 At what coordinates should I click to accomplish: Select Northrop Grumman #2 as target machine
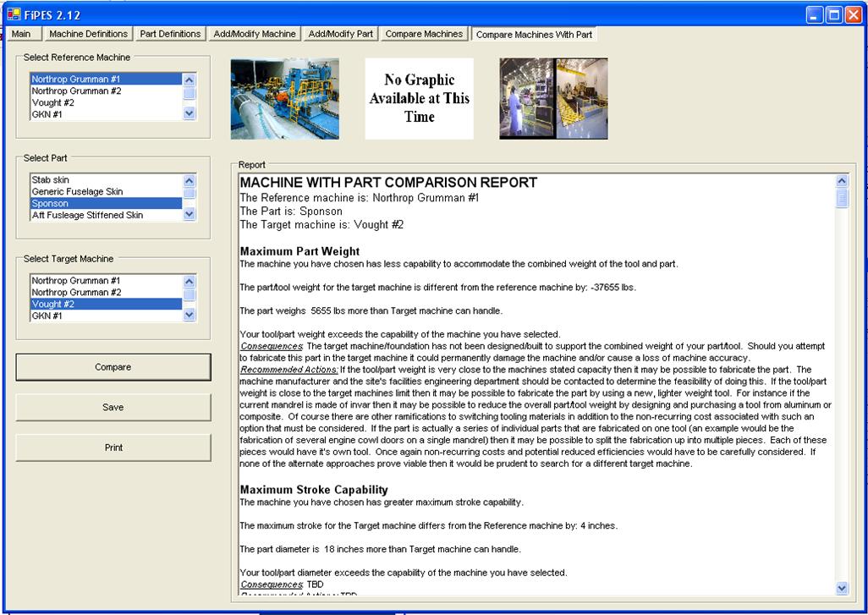(x=76, y=292)
